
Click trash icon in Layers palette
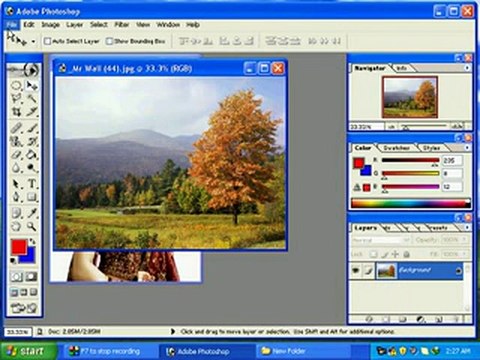[x=457, y=319]
